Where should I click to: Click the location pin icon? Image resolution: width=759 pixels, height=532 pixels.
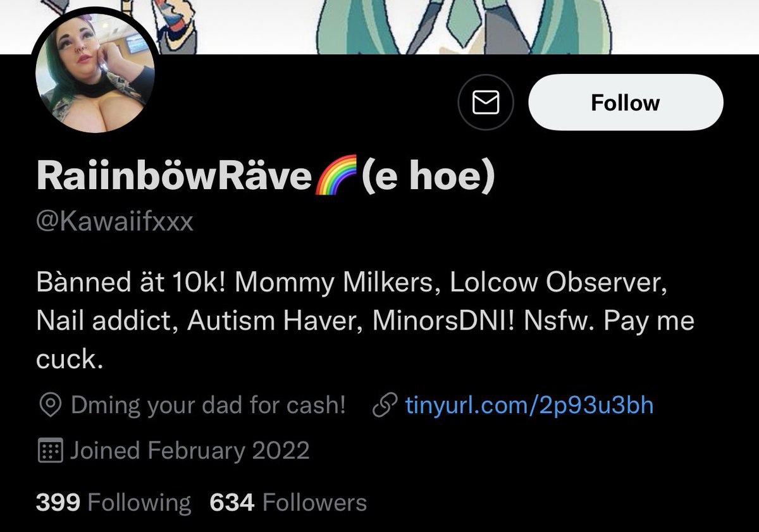coord(49,405)
